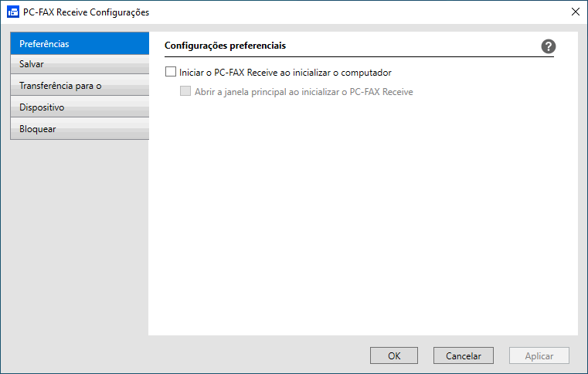
Task: Show the Bloquear settings tab
Action: tap(80, 129)
